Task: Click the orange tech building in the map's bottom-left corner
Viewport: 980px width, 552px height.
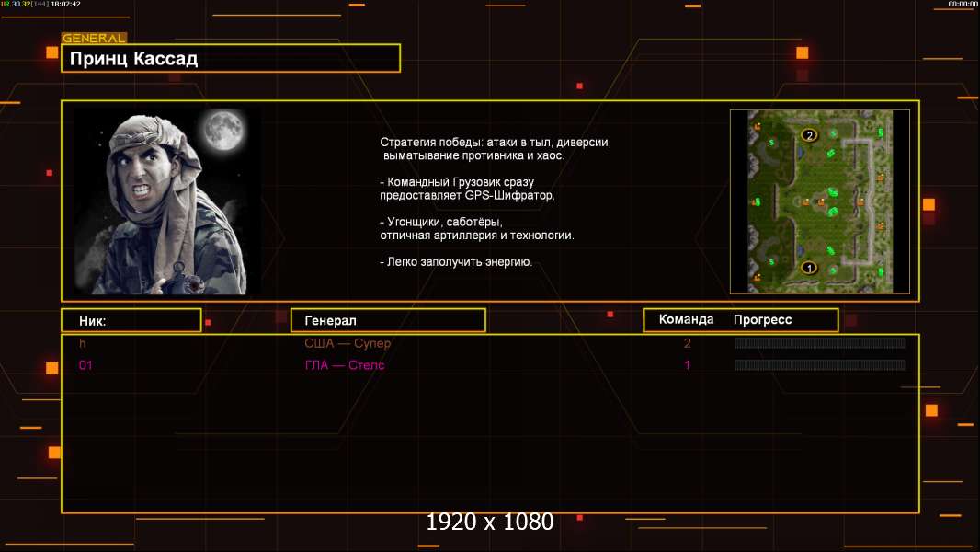Action: [757, 277]
